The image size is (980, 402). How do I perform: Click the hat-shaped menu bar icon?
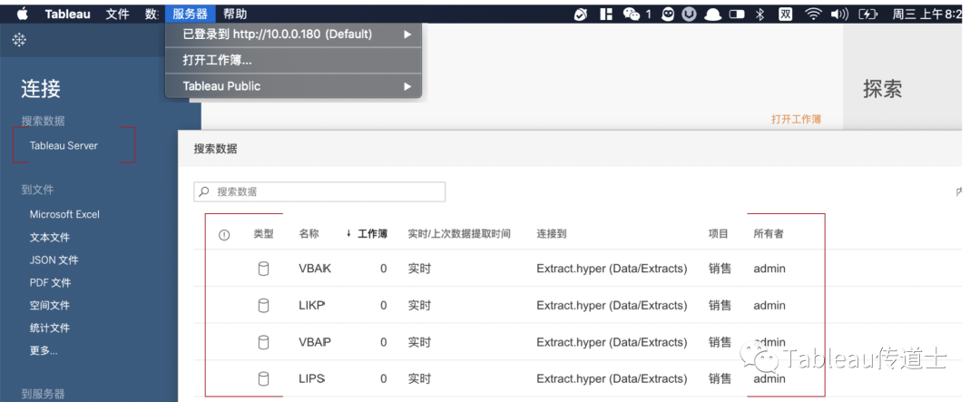click(x=712, y=14)
